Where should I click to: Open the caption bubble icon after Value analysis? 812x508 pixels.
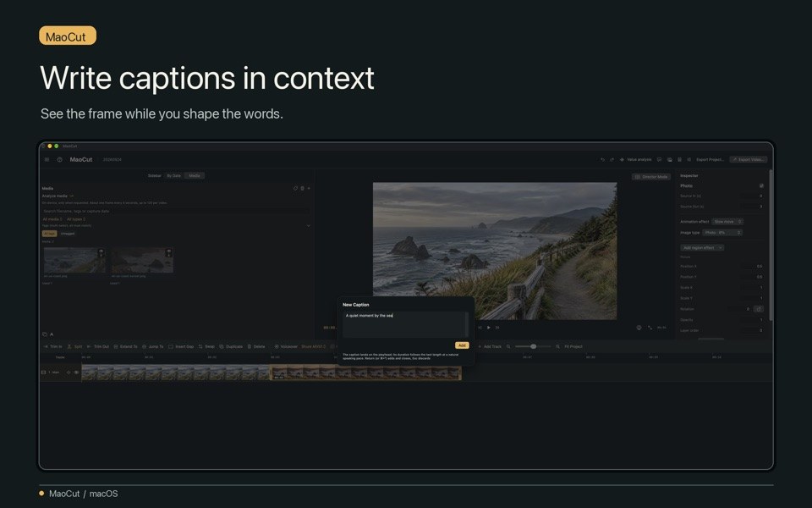[x=659, y=160]
